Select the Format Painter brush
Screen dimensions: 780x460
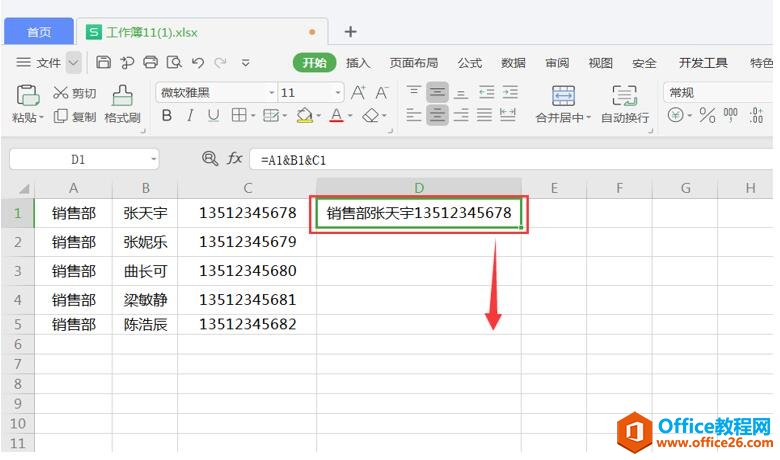coord(122,95)
